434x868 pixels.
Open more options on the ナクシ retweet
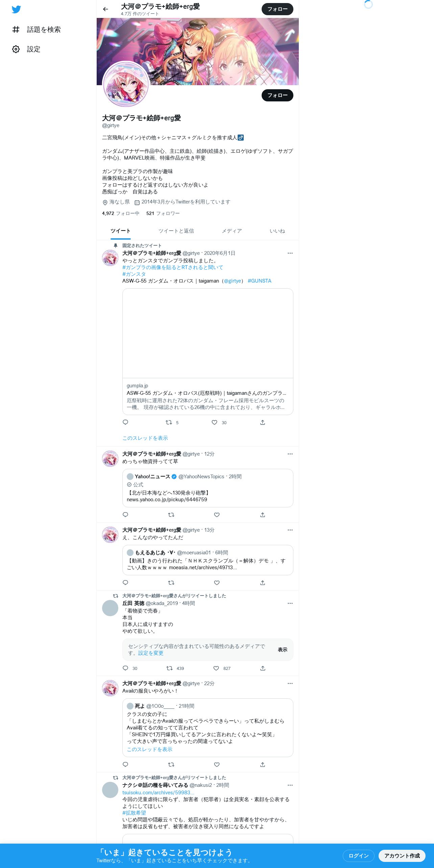(290, 785)
